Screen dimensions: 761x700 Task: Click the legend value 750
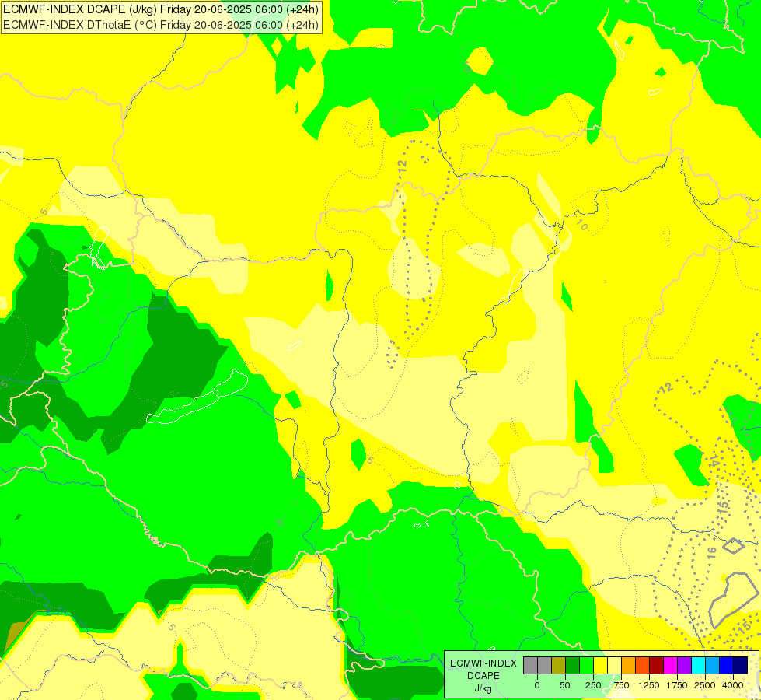click(621, 685)
